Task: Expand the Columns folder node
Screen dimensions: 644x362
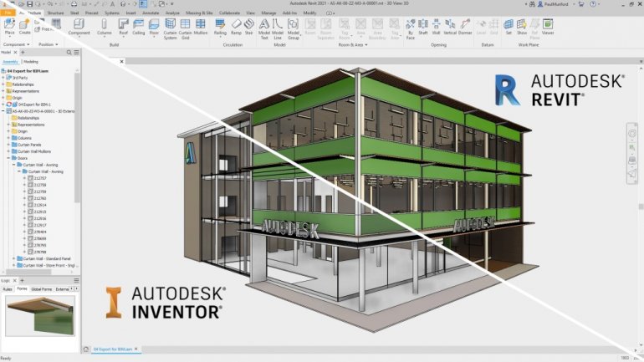Action: [x=8, y=138]
